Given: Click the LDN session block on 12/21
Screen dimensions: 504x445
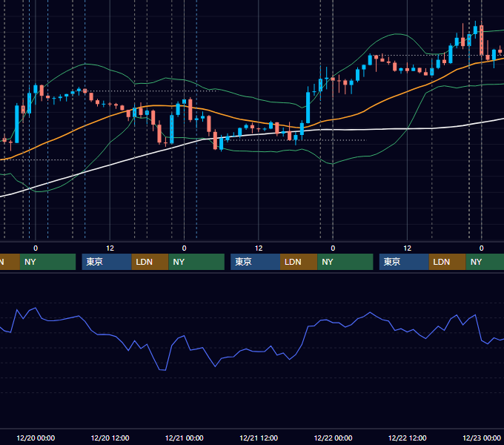Looking at the screenshot, I should [299, 262].
